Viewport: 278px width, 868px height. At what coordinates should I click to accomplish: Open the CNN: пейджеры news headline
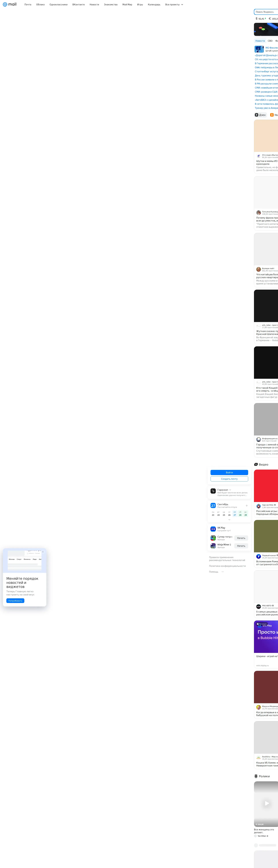coord(266,67)
